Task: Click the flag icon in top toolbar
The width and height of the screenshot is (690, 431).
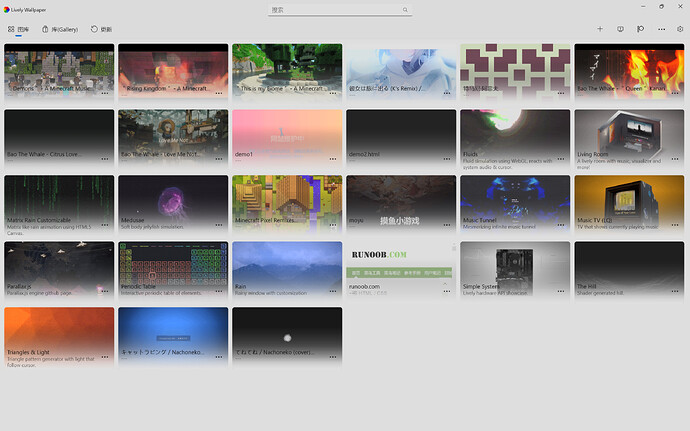Action: (641, 29)
